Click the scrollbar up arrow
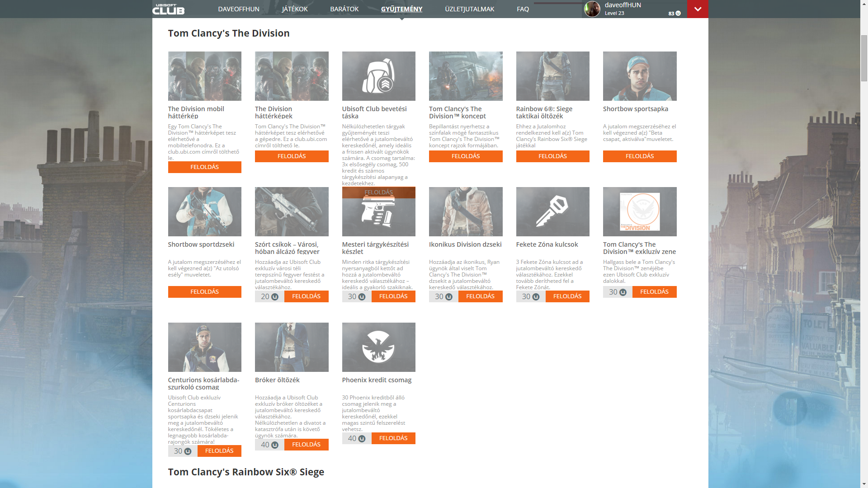The width and height of the screenshot is (868, 488). point(864,4)
